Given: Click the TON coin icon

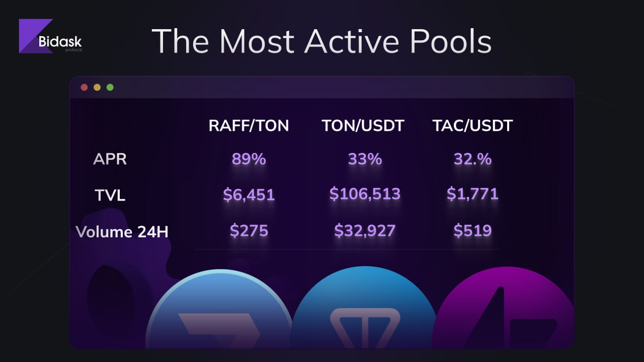Looking at the screenshot, I should [x=363, y=314].
